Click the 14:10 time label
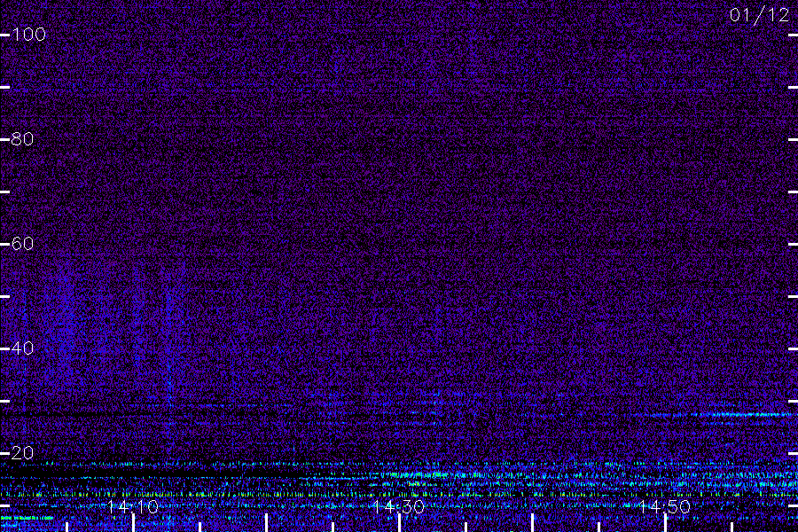The image size is (798, 532). [133, 506]
